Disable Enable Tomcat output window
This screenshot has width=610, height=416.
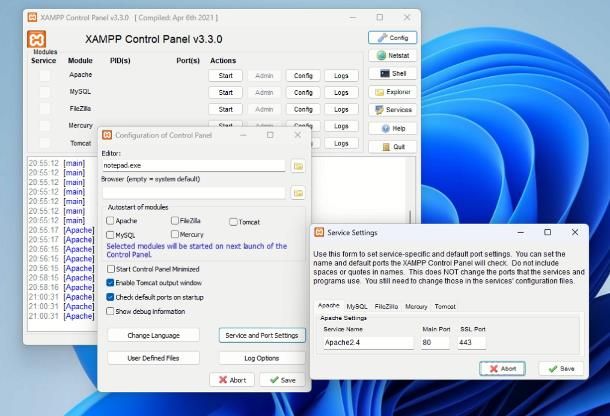click(110, 283)
